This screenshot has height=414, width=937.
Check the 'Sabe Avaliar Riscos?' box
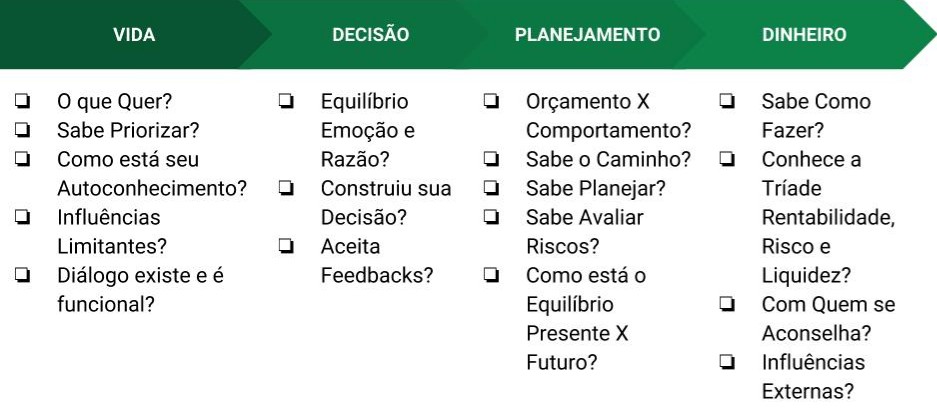click(492, 217)
